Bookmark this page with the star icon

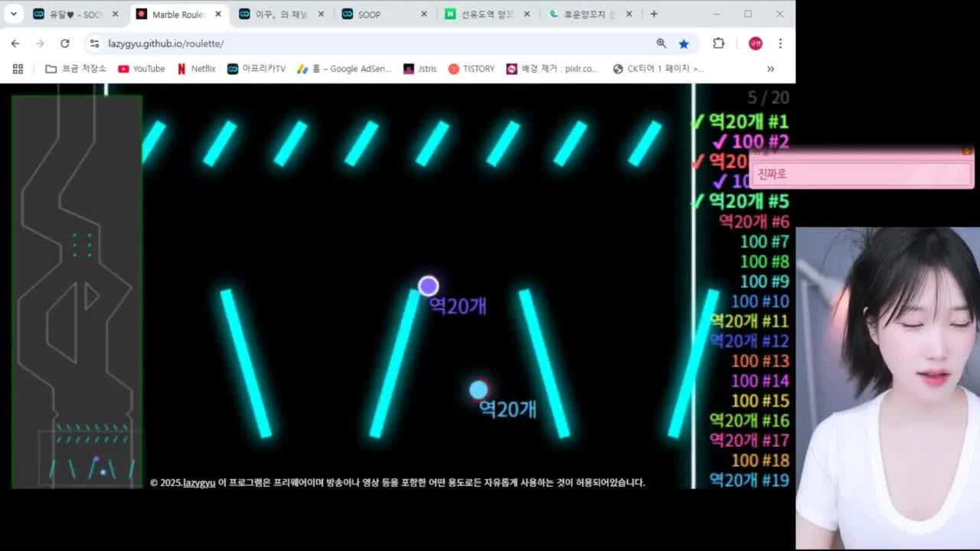point(684,44)
